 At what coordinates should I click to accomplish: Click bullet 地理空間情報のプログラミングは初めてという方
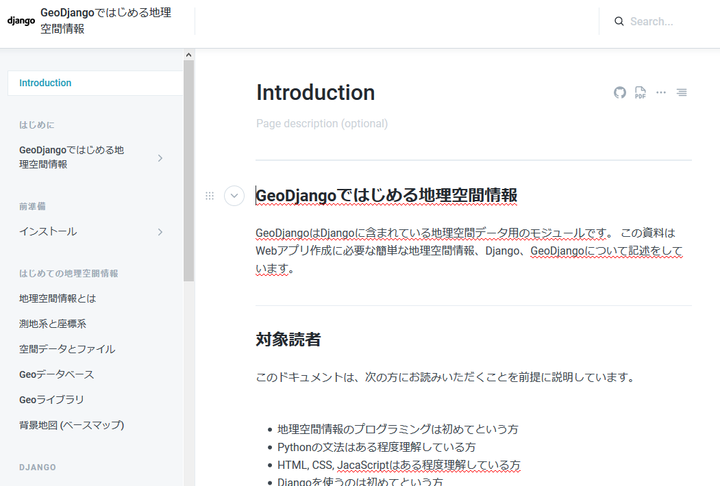tap(398, 429)
